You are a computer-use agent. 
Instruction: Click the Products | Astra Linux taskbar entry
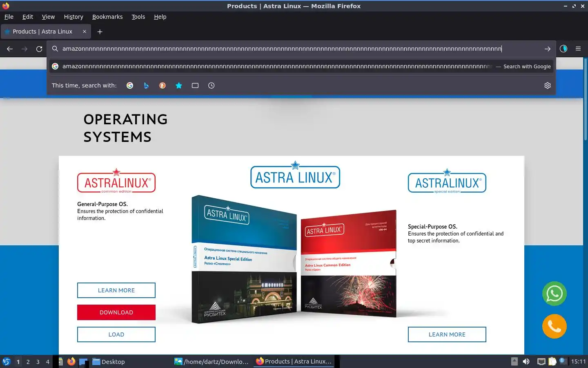(x=294, y=362)
